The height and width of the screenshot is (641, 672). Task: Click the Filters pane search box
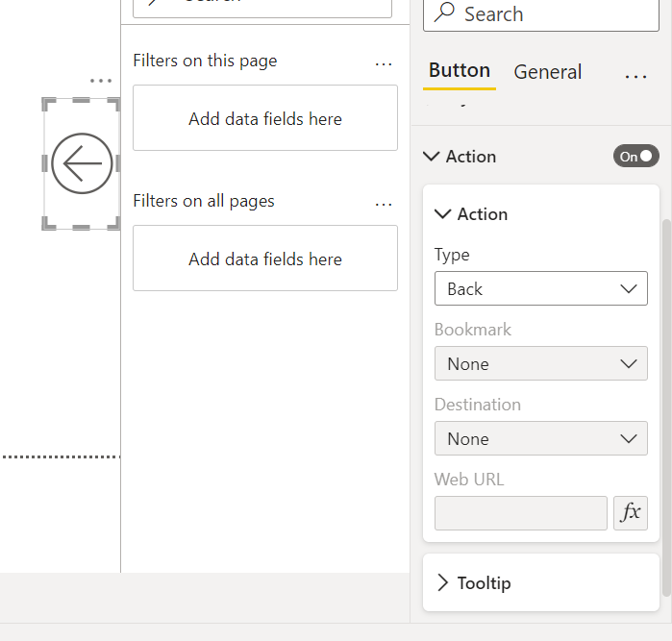tap(262, 8)
